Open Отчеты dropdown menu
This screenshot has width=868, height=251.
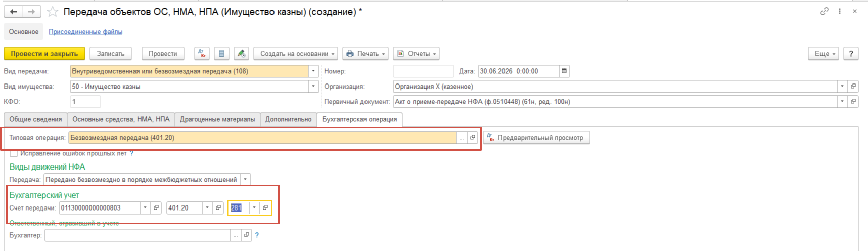[416, 54]
